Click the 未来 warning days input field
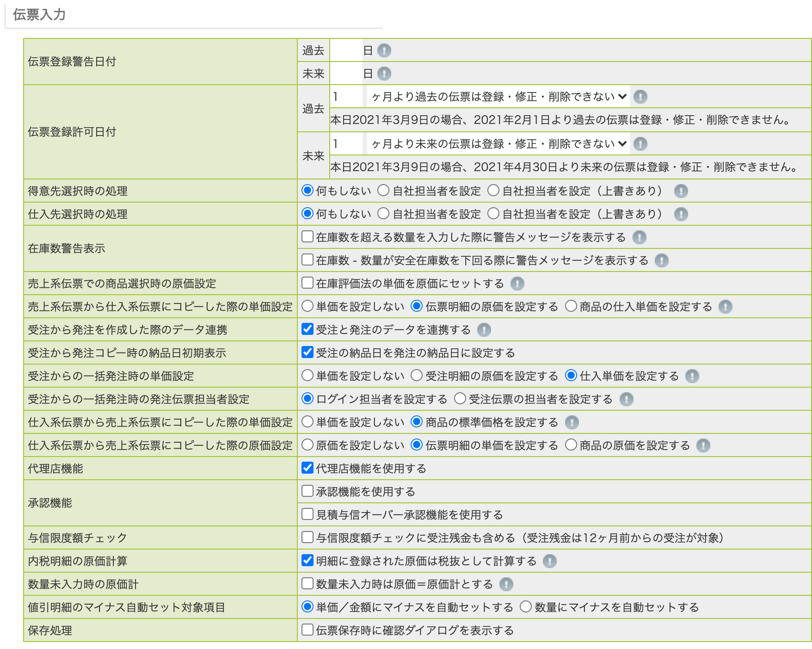Screen dimensions: 812x649 pos(346,74)
